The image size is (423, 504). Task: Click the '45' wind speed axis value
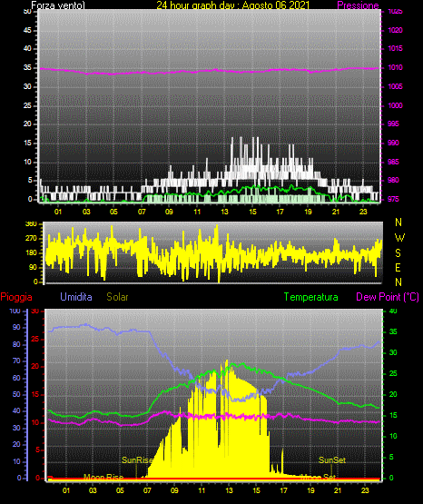27,31
